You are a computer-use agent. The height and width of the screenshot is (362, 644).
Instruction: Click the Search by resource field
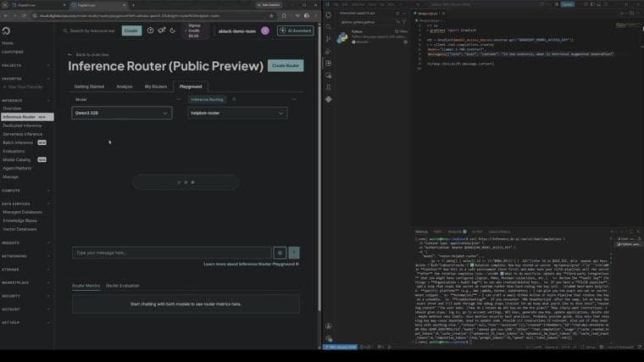[90, 31]
